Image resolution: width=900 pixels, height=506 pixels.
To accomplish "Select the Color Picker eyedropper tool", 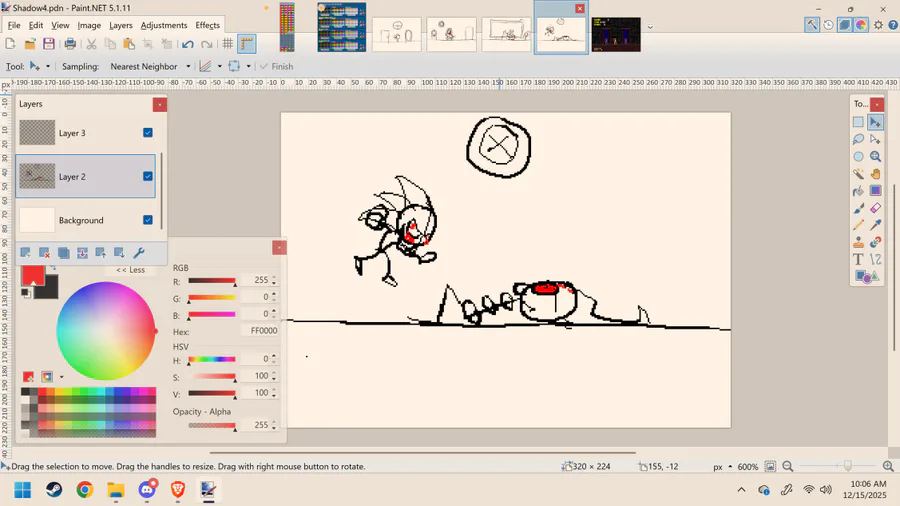I will coord(875,225).
